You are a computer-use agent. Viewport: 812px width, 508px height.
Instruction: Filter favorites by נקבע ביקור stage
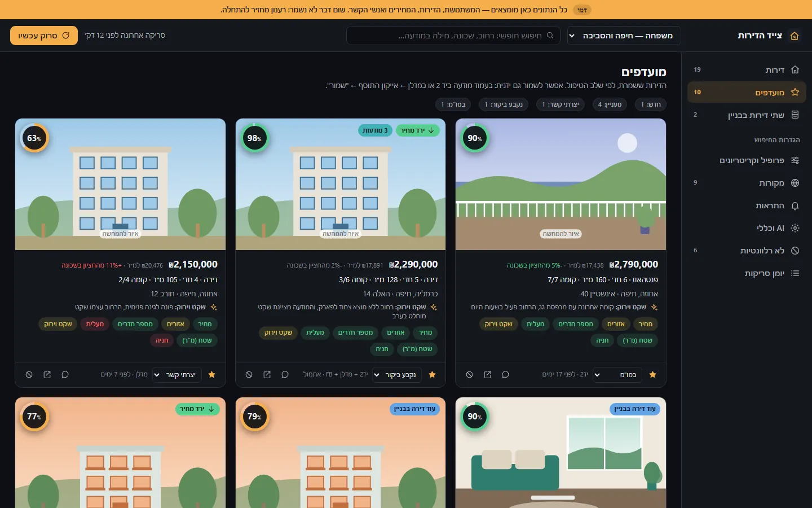click(x=504, y=104)
